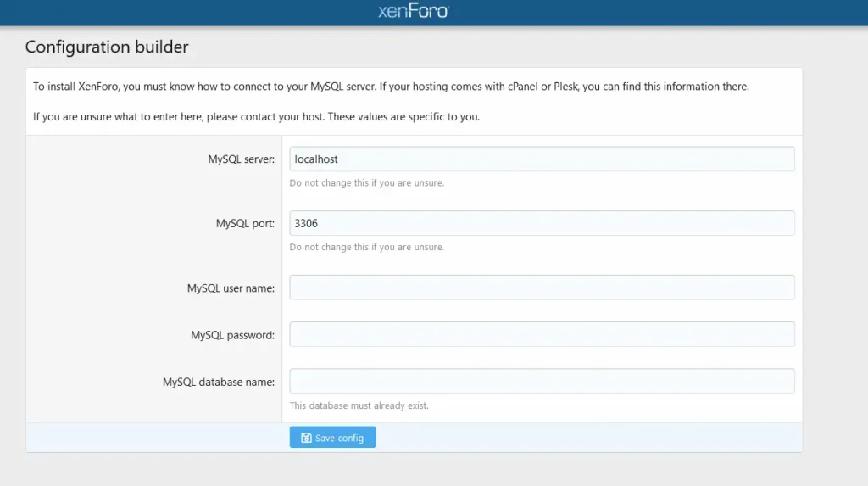Select the empty MySQL user name field
Viewport: 868px width, 486px height.
(542, 288)
